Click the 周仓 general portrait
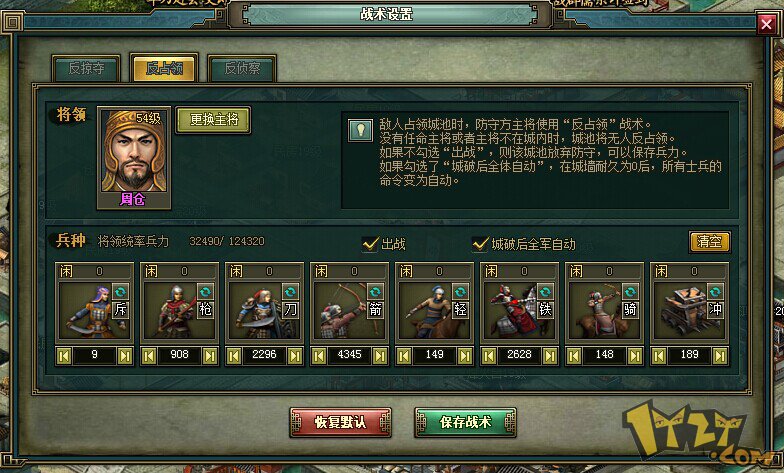The width and height of the screenshot is (784, 473). (134, 158)
